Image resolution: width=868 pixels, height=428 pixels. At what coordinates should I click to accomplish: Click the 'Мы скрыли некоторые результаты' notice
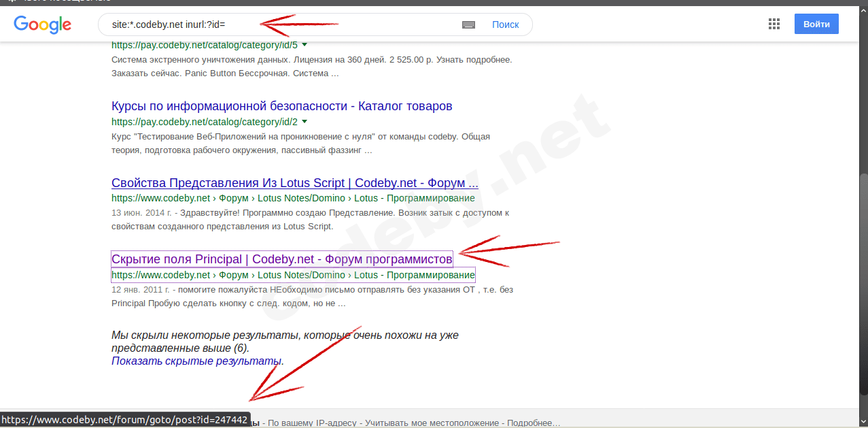tap(285, 342)
